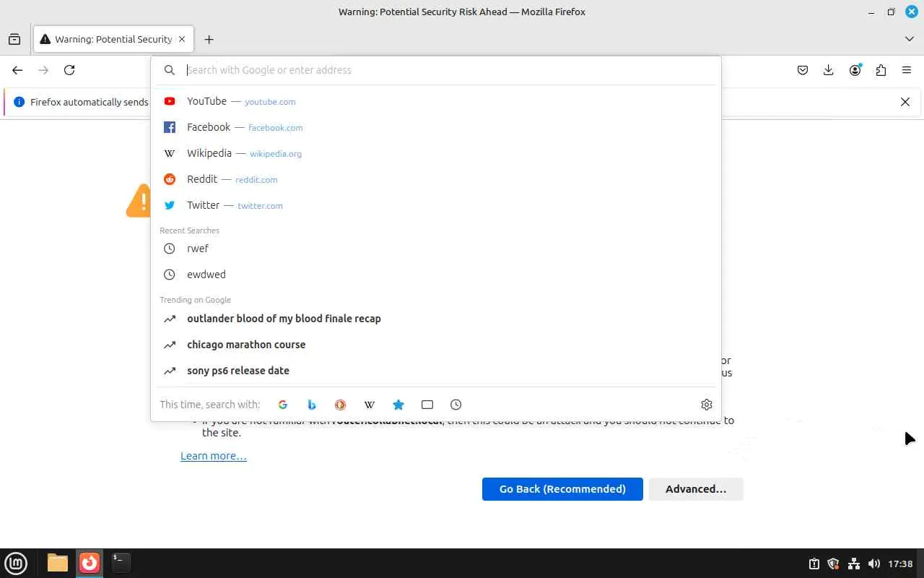Search trending sony ps6 release date

coord(436,371)
